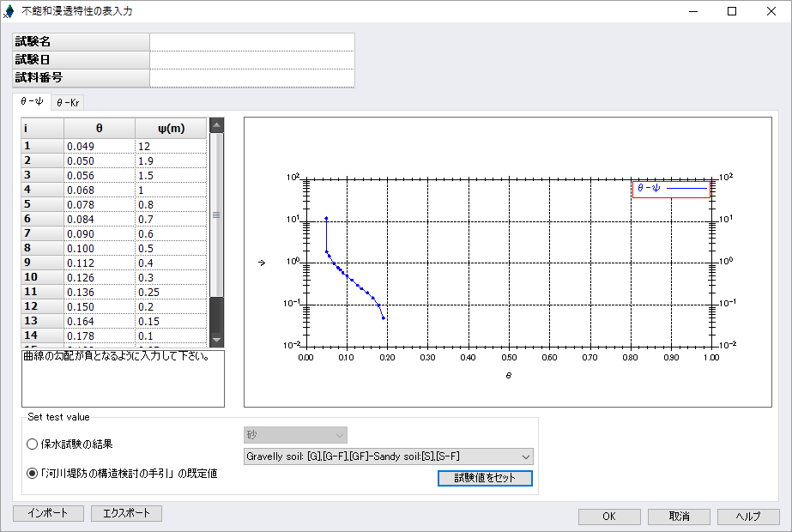Select the θ cell 0.049 in row 1
Image resolution: width=792 pixels, height=532 pixels.
100,146
